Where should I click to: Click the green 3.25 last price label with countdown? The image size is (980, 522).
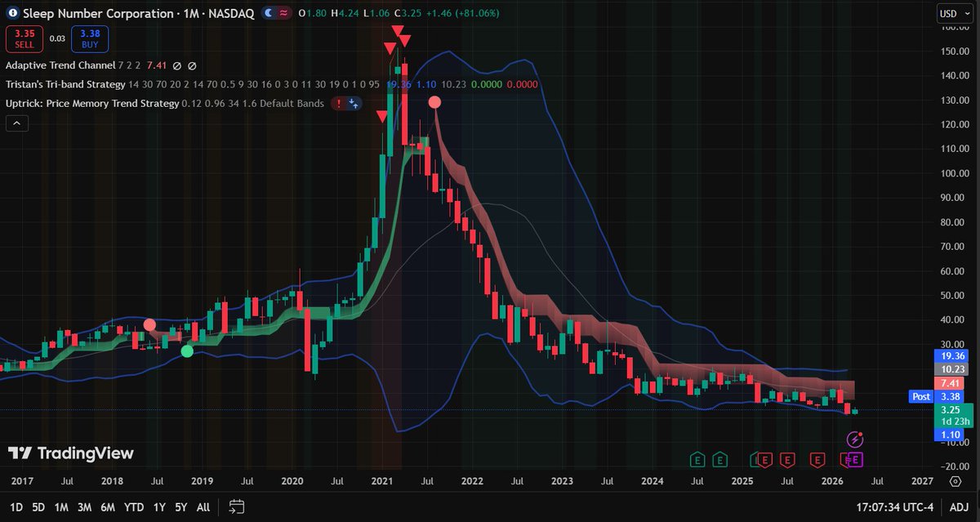point(952,415)
